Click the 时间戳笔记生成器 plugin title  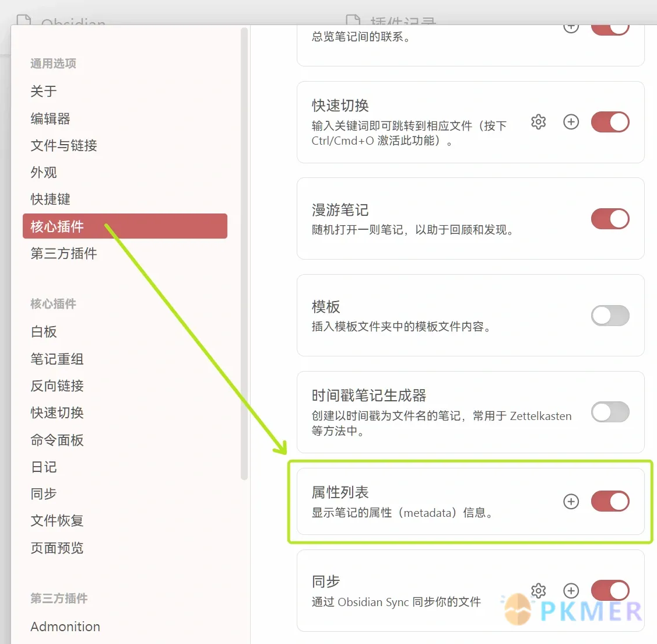point(368,395)
